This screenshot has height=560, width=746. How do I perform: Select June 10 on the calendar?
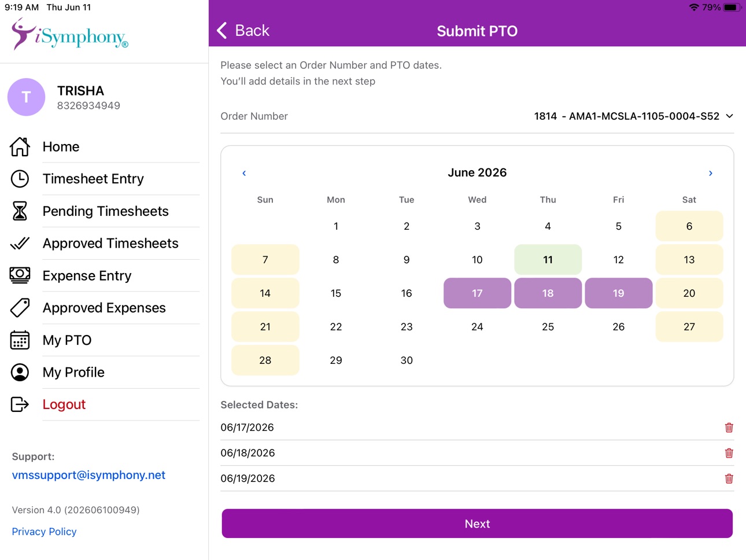click(477, 260)
